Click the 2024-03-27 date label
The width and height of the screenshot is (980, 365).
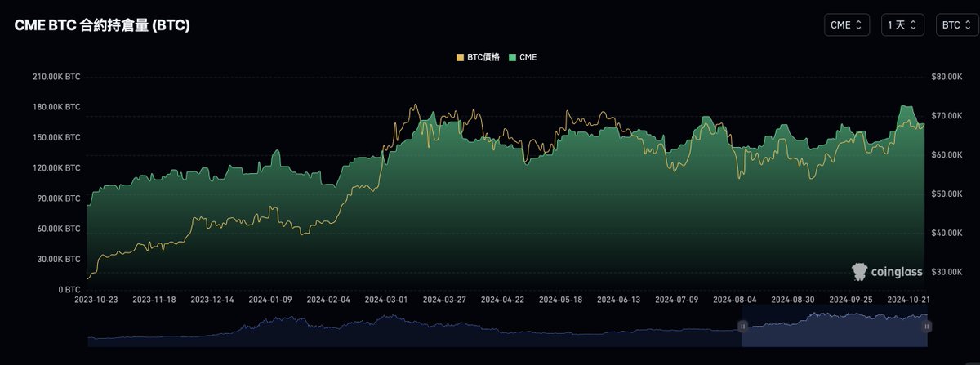click(444, 300)
